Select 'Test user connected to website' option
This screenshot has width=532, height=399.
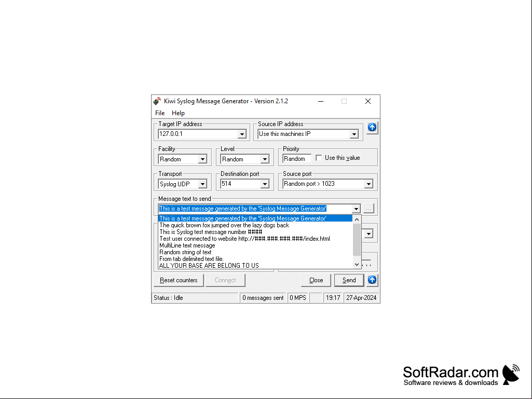click(255, 239)
